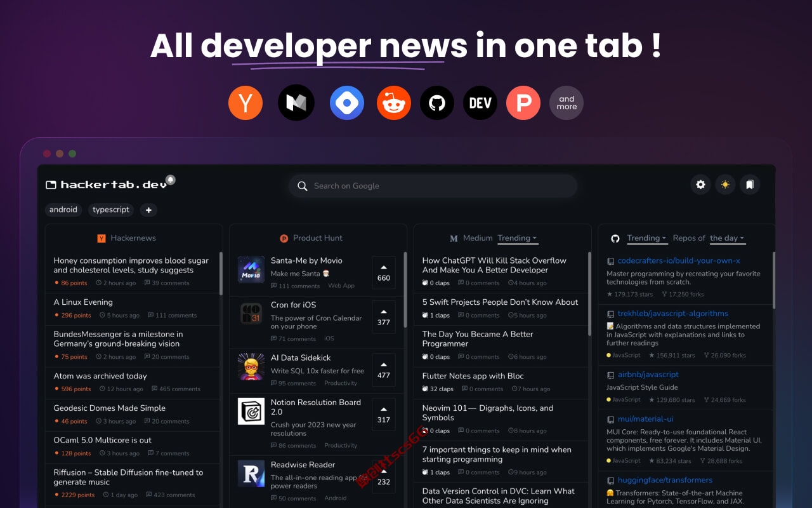Open 'the day' period dropdown
This screenshot has width=812, height=508.
727,238
